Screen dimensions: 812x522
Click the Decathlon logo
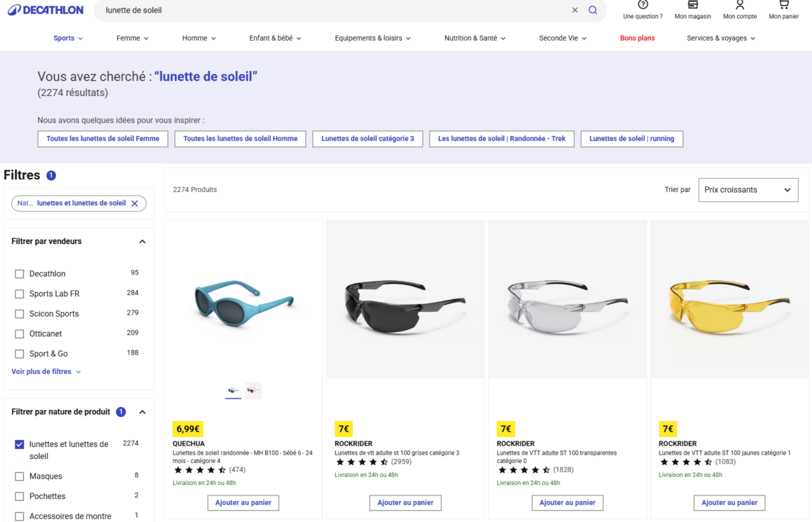pyautogui.click(x=45, y=10)
